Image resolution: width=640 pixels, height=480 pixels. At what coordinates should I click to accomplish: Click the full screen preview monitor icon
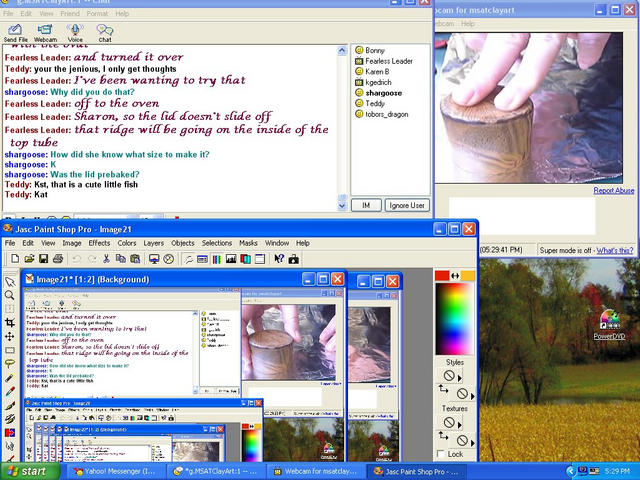[154, 259]
